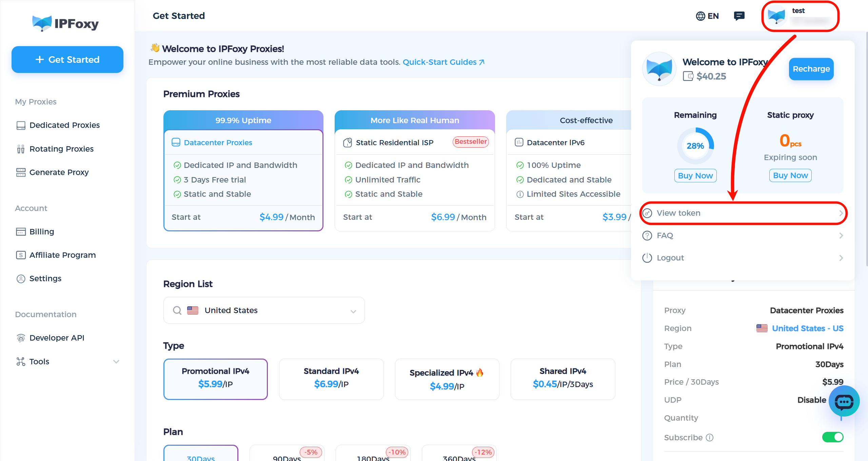Open the Quick-Start Guides link

pyautogui.click(x=443, y=62)
